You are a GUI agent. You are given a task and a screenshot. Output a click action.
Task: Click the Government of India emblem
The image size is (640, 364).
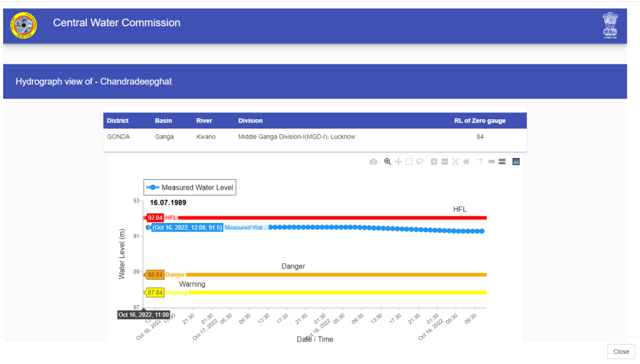click(x=610, y=26)
